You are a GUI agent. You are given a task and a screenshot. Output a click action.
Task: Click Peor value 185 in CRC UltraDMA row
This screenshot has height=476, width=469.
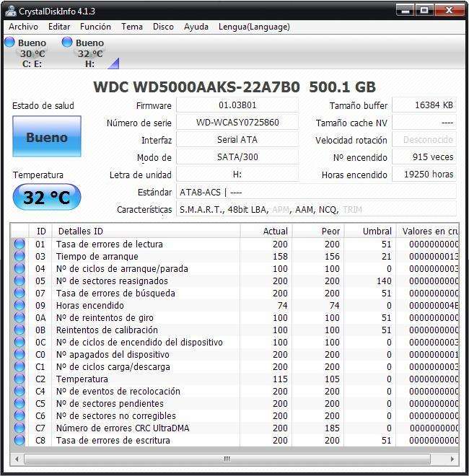click(x=332, y=428)
